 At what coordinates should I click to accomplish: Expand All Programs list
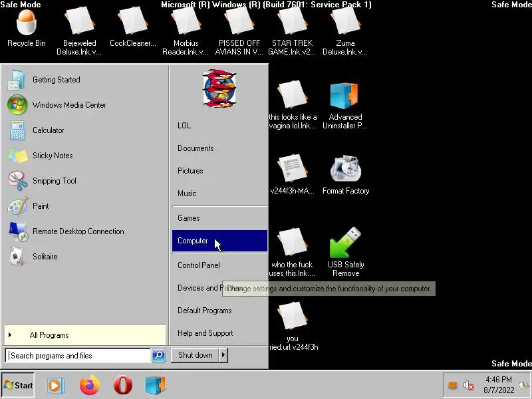(85, 335)
